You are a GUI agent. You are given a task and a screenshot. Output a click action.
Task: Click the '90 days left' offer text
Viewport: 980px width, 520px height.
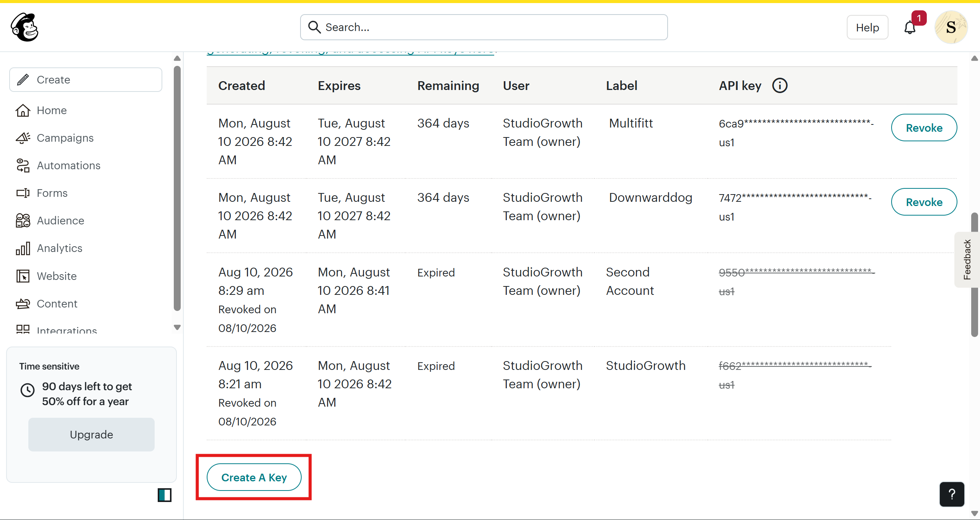pyautogui.click(x=87, y=394)
